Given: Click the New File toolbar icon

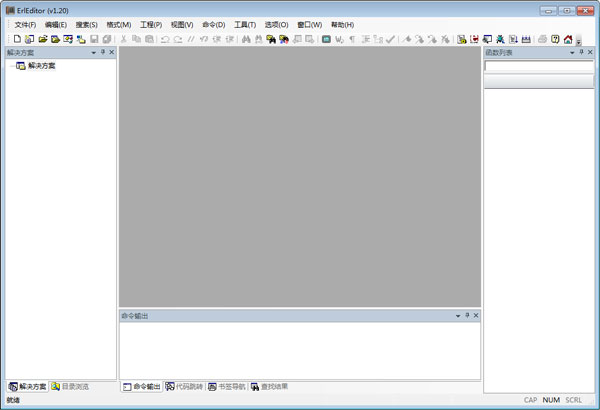Looking at the screenshot, I should pos(17,39).
